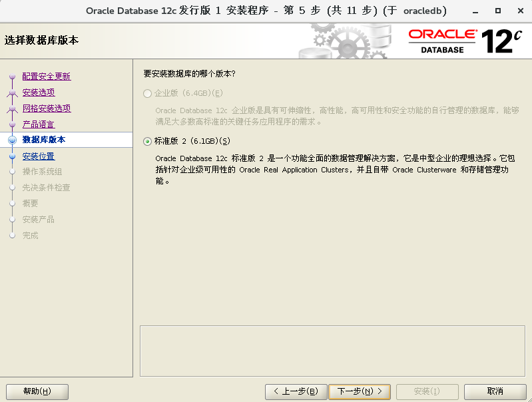This screenshot has height=402, width=532.
Task: Click the 完成 step text
Action: 30,236
